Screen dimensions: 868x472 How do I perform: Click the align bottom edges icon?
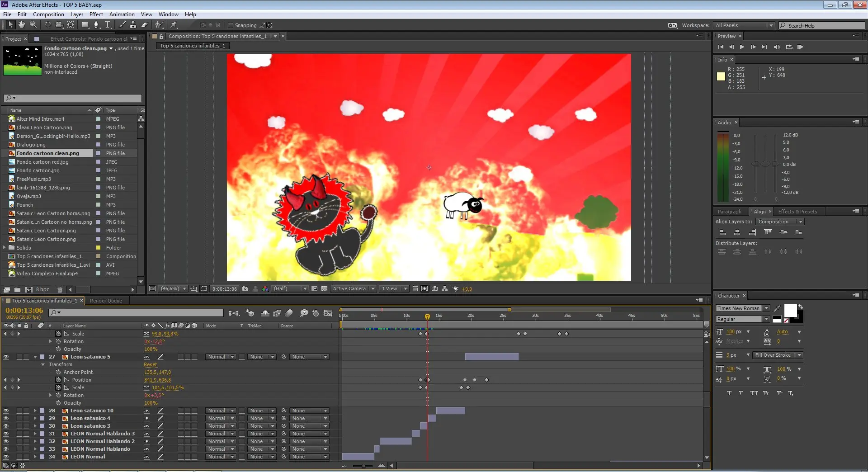coord(799,232)
